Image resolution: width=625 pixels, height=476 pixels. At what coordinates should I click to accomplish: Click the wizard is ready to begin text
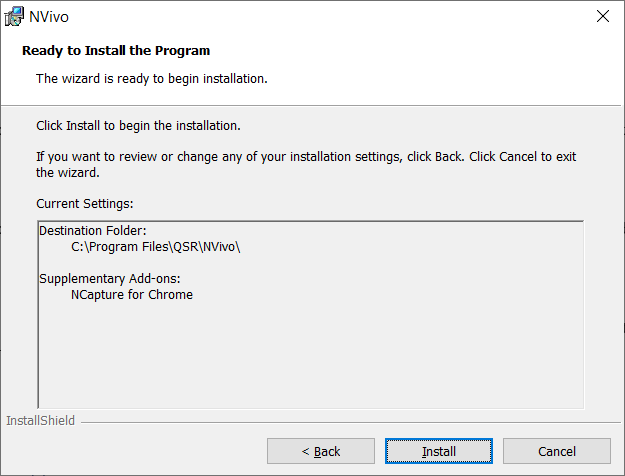152,79
